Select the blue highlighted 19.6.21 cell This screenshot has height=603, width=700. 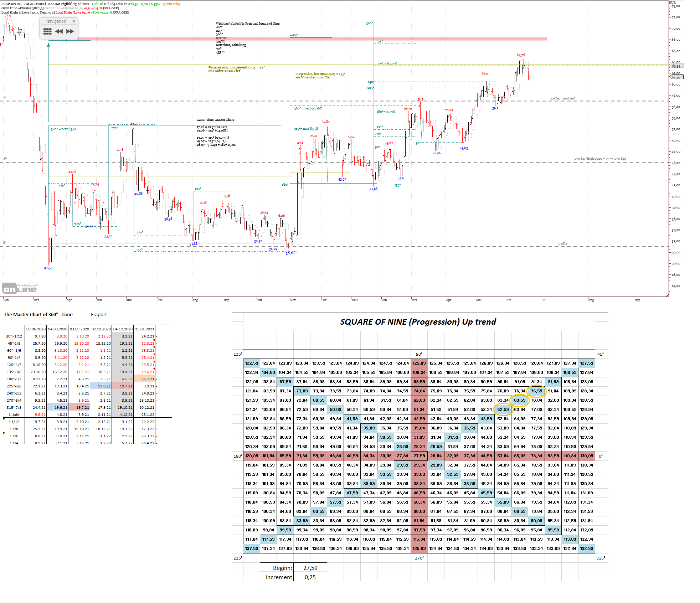58,407
